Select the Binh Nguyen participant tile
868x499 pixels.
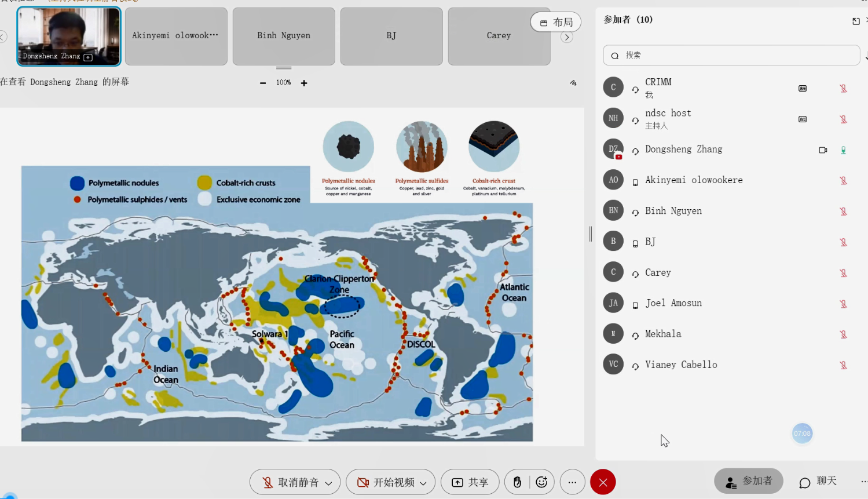[284, 36]
